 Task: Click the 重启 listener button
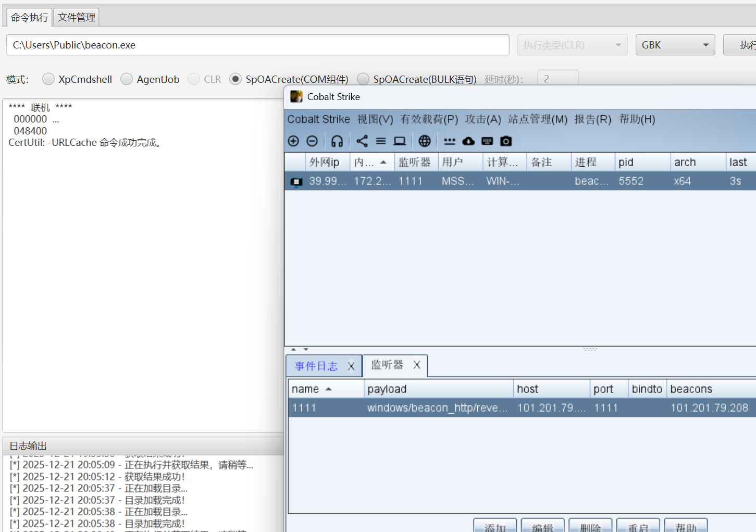click(638, 525)
